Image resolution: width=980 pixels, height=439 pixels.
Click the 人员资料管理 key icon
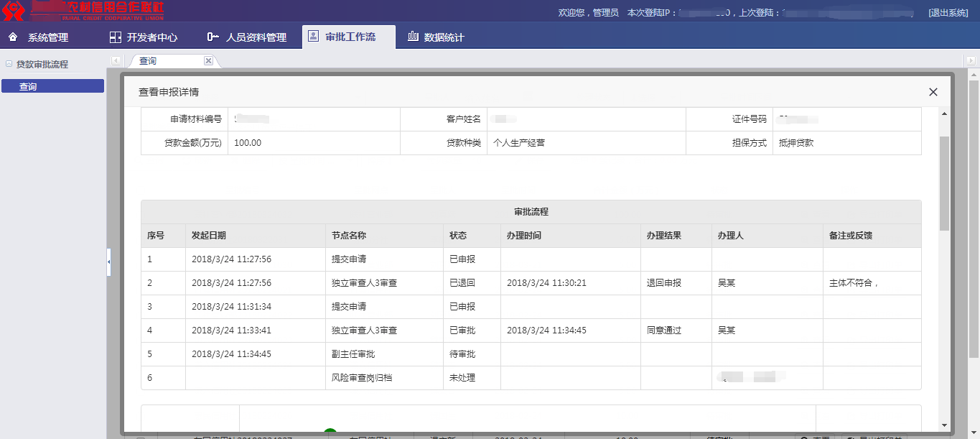pos(213,37)
